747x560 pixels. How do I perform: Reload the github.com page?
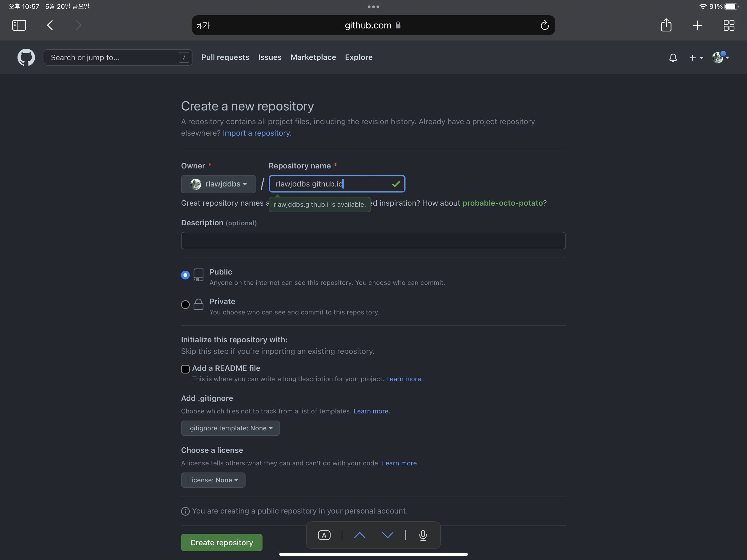tap(544, 25)
